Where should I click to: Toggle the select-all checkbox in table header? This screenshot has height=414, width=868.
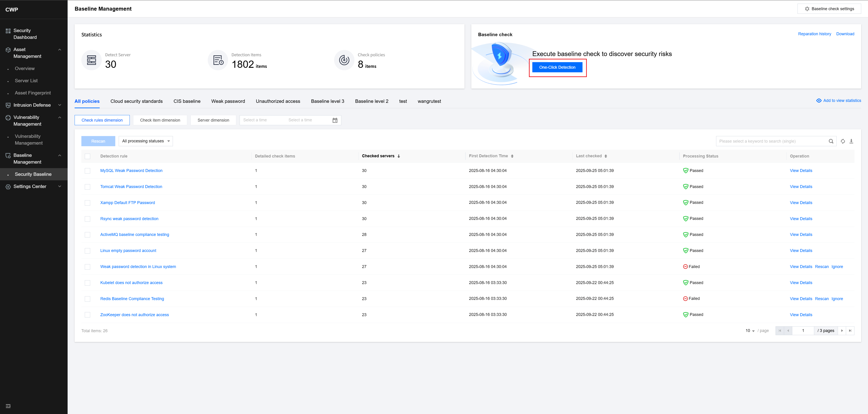point(88,156)
